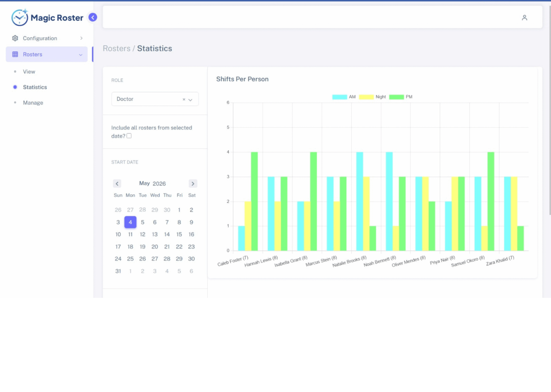The height and width of the screenshot is (392, 551).
Task: Click the May month label
Action: [x=144, y=183]
